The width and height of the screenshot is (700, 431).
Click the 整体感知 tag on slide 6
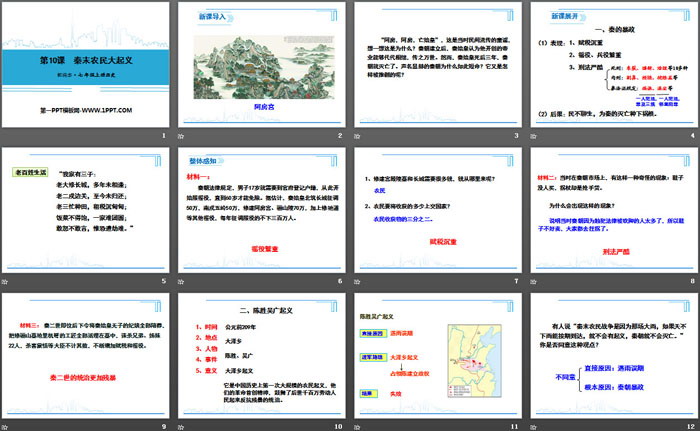click(x=204, y=158)
